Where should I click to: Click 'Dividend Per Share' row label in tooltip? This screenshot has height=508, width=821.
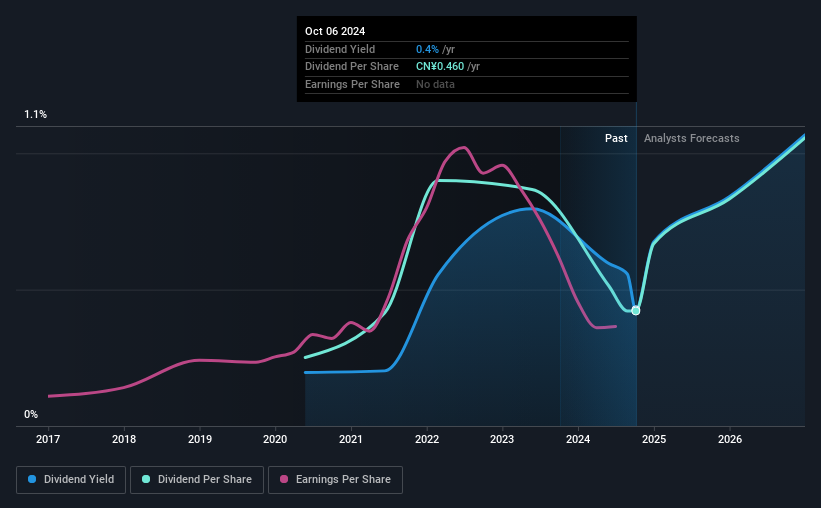click(352, 67)
